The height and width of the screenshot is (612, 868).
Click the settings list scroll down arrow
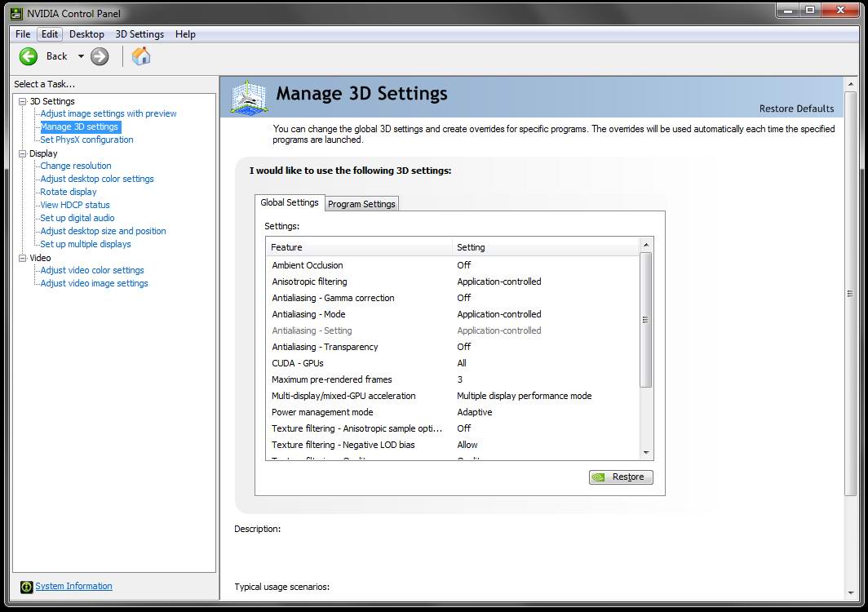[x=646, y=453]
